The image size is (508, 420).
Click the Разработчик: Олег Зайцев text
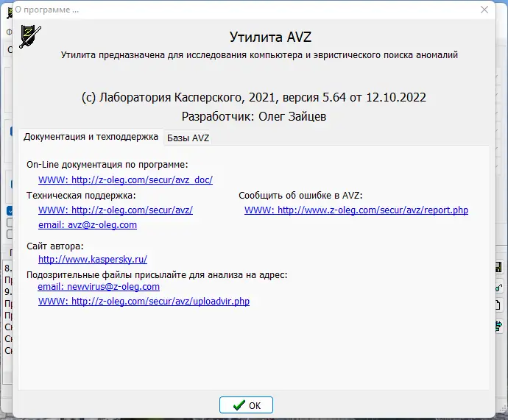254,116
